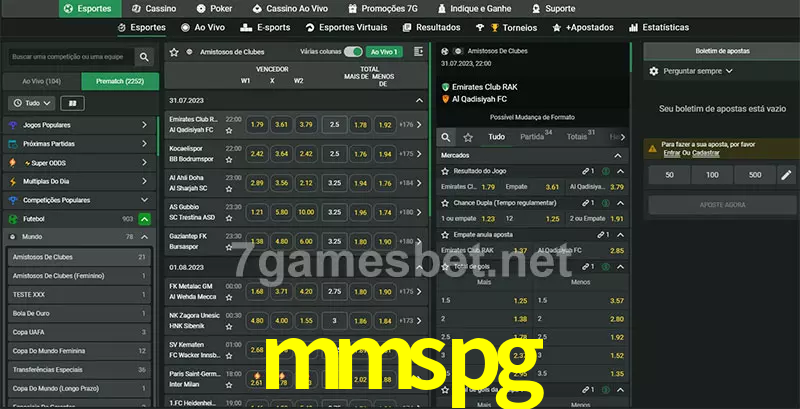The width and height of the screenshot is (800, 409).
Task: Collapse the Mercados section
Action: point(618,156)
